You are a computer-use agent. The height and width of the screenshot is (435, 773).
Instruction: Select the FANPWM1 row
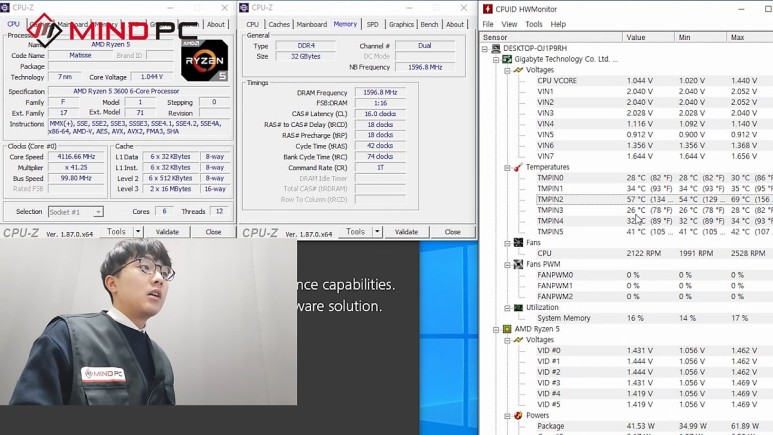[x=654, y=286]
